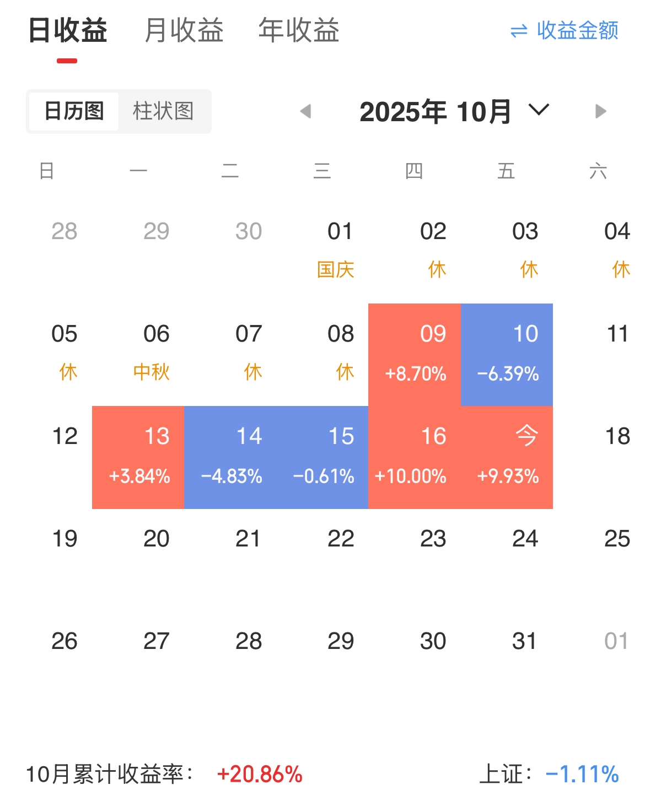
Task: Open the 月收益 tab
Action: 184,31
